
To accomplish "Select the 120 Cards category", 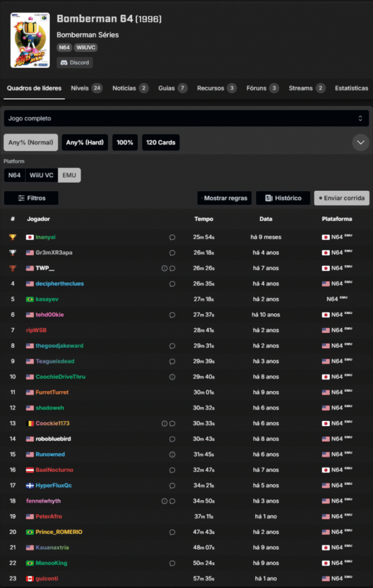I will [160, 142].
